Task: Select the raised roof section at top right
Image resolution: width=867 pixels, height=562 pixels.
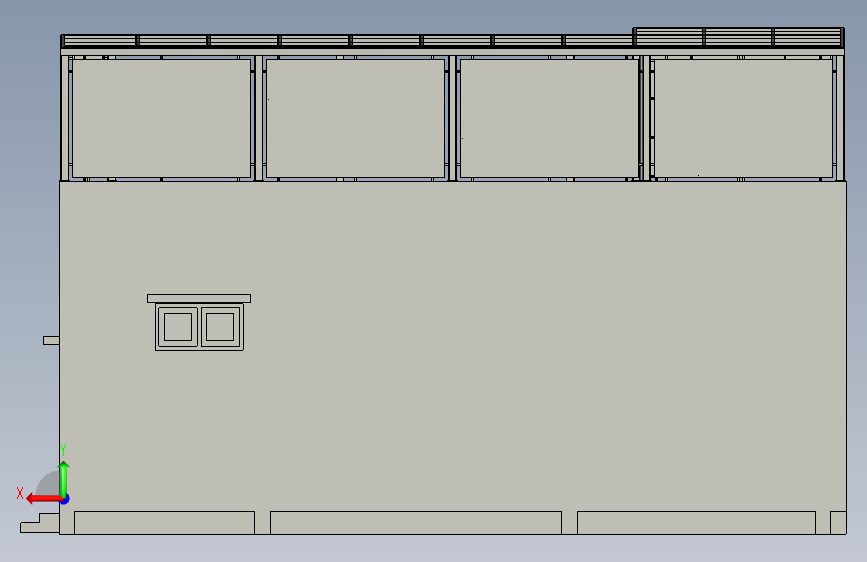Action: point(739,37)
